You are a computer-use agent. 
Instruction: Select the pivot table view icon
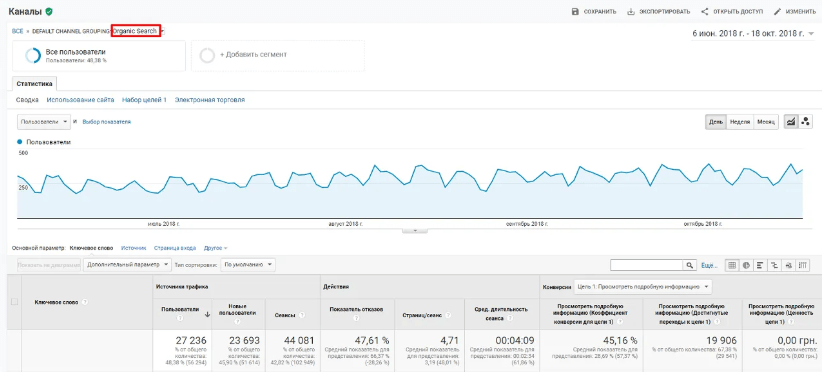coord(803,265)
